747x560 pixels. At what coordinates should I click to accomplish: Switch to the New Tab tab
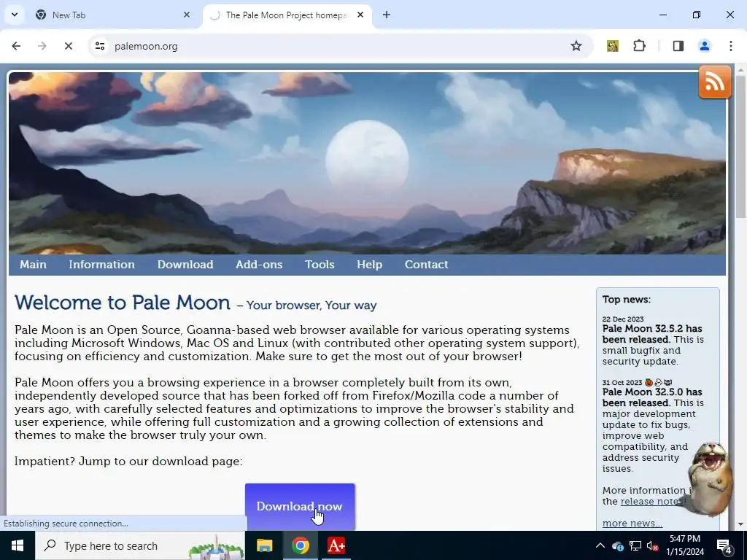click(113, 15)
